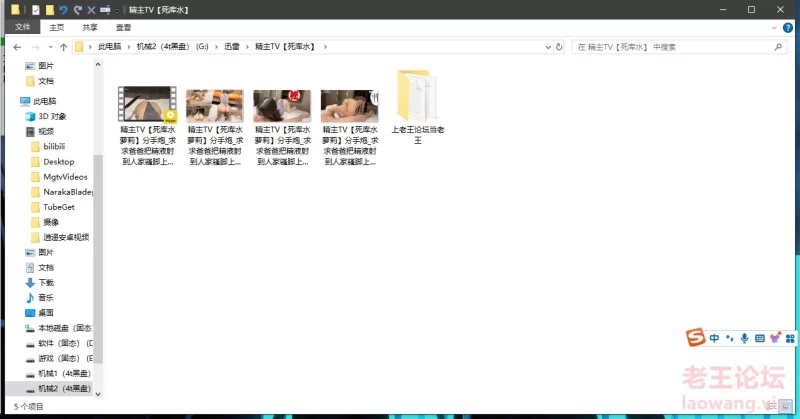This screenshot has height=419, width=800.
Task: Open the address bar history dropdown
Action: 548,47
